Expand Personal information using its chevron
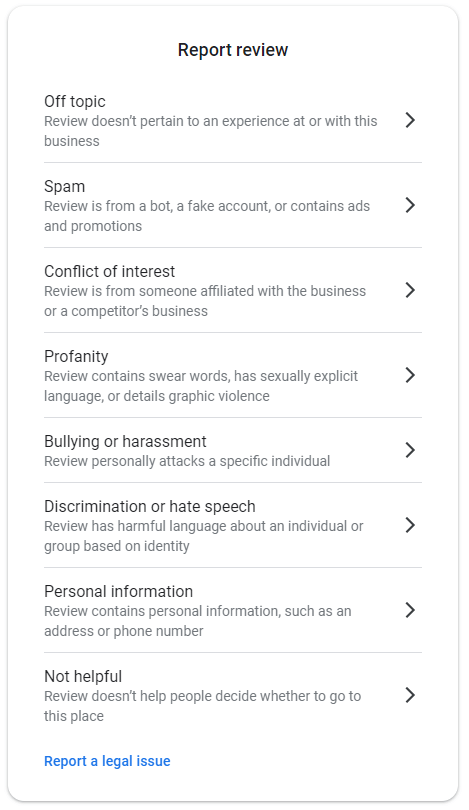The image size is (469, 810). [x=410, y=610]
